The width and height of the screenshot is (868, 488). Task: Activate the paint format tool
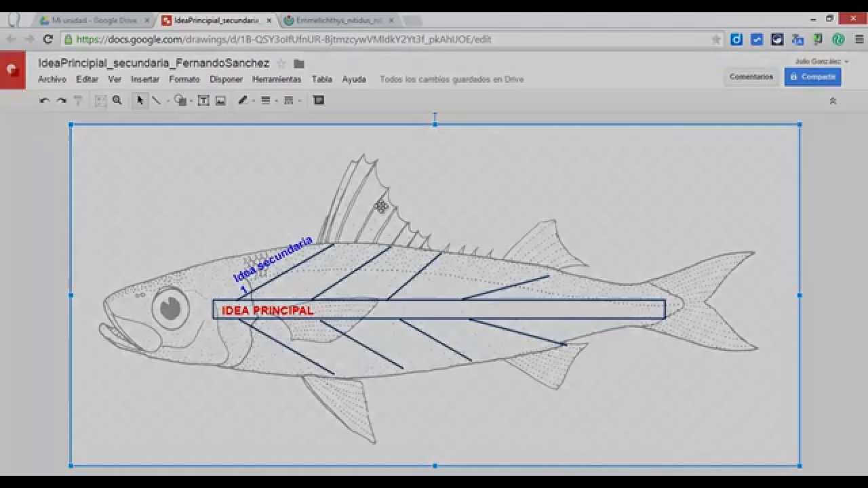78,100
